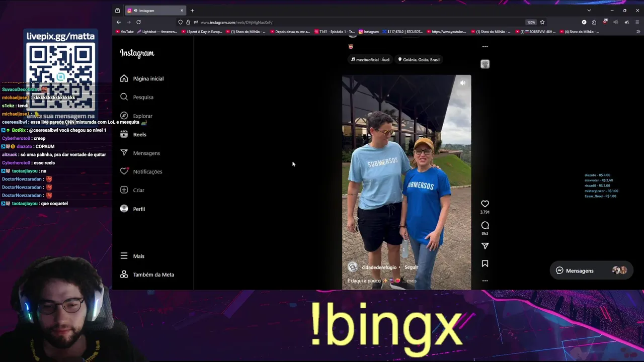The height and width of the screenshot is (362, 644).
Task: Open list all tabs dropdown
Action: [x=589, y=11]
